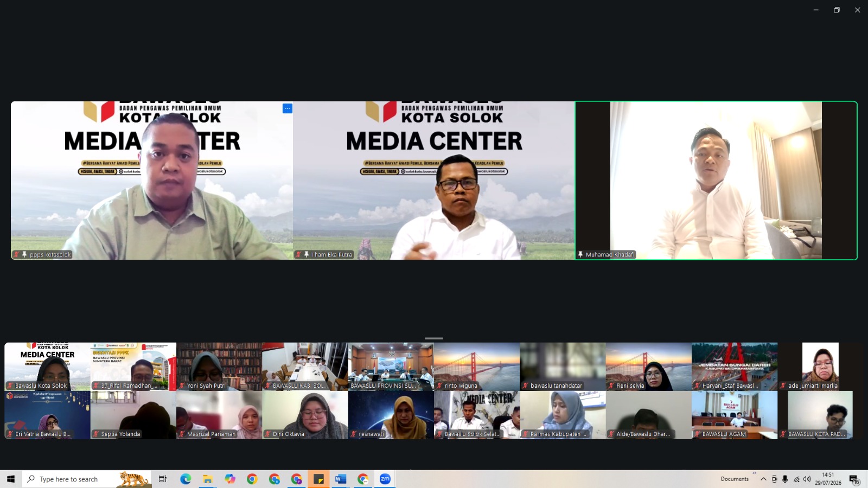Select rinto wiguna's thumbnail
This screenshot has height=488, width=868.
click(x=477, y=367)
